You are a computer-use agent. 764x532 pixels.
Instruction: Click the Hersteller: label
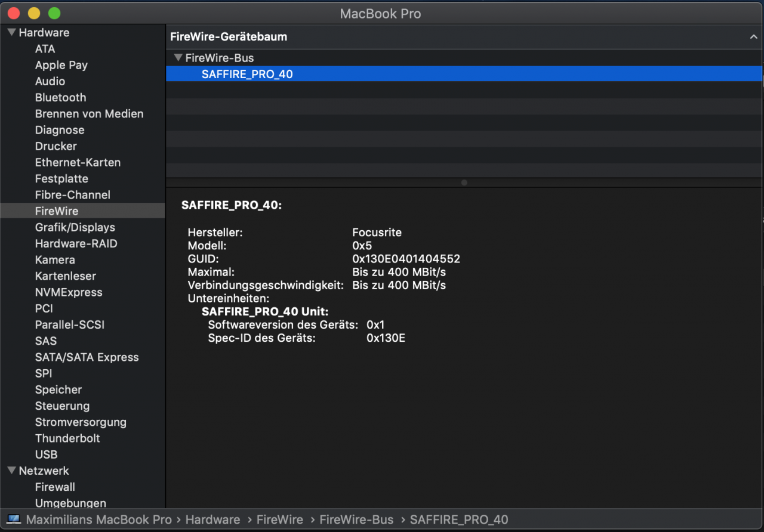[x=215, y=232]
